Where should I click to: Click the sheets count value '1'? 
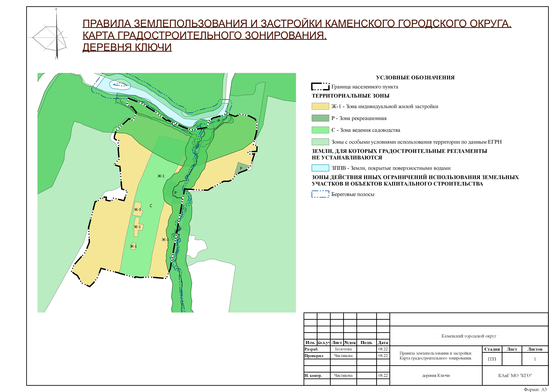[535, 359]
